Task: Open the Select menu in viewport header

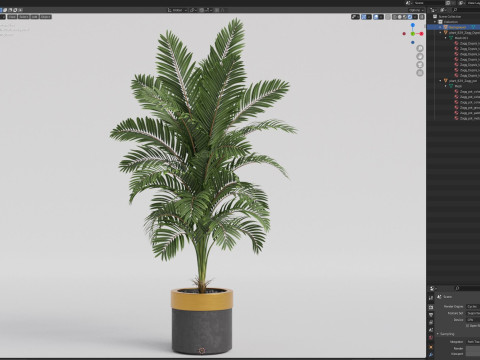Action: 24,17
